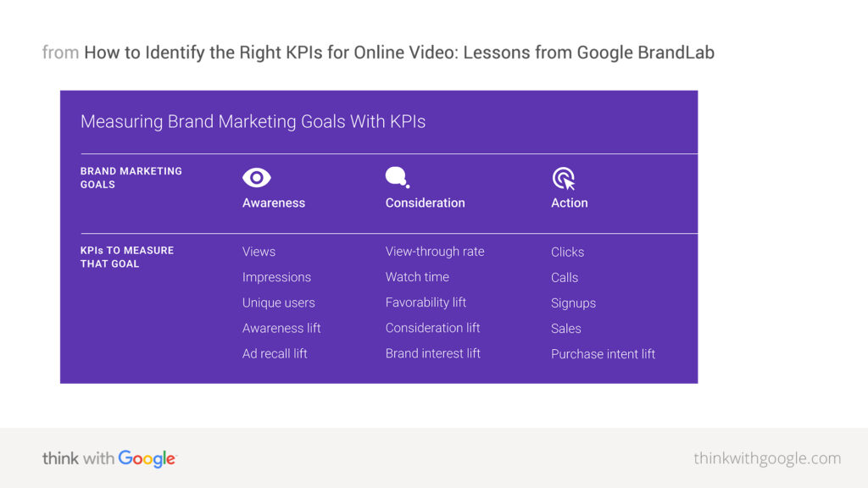Select the 'Measuring Brand Marketing Goals With KPIs' heading
This screenshot has width=868, height=488.
pyautogui.click(x=253, y=122)
